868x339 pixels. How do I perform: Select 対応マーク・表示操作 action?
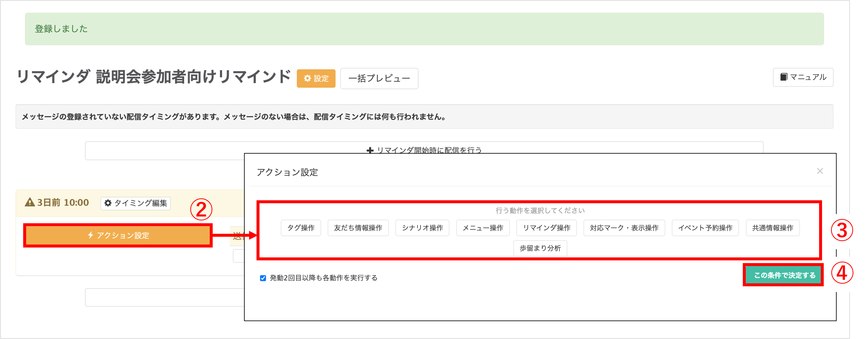pyautogui.click(x=624, y=228)
